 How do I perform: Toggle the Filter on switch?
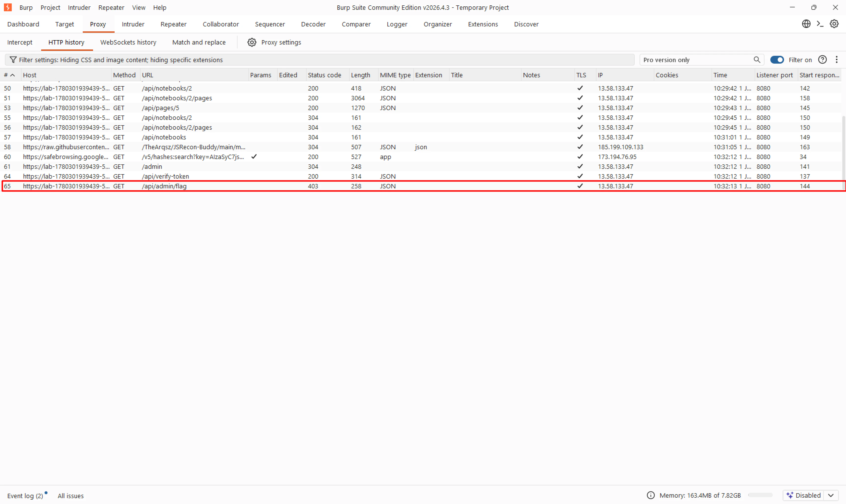click(x=777, y=60)
